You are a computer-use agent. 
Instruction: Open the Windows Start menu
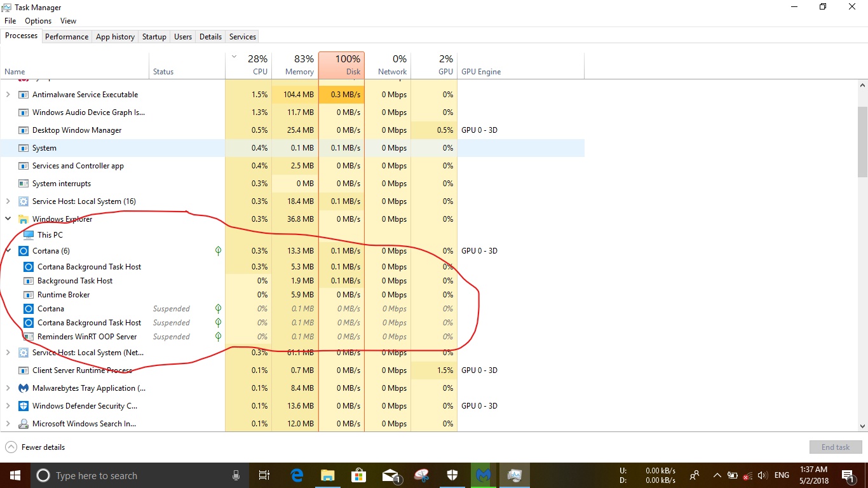15,475
